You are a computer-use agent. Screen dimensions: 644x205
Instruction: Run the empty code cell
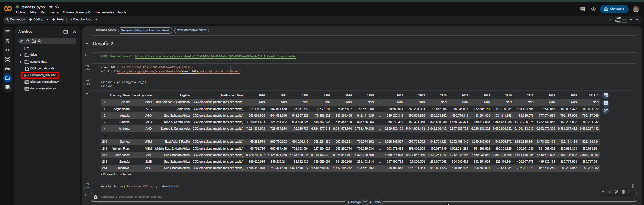pos(96,197)
